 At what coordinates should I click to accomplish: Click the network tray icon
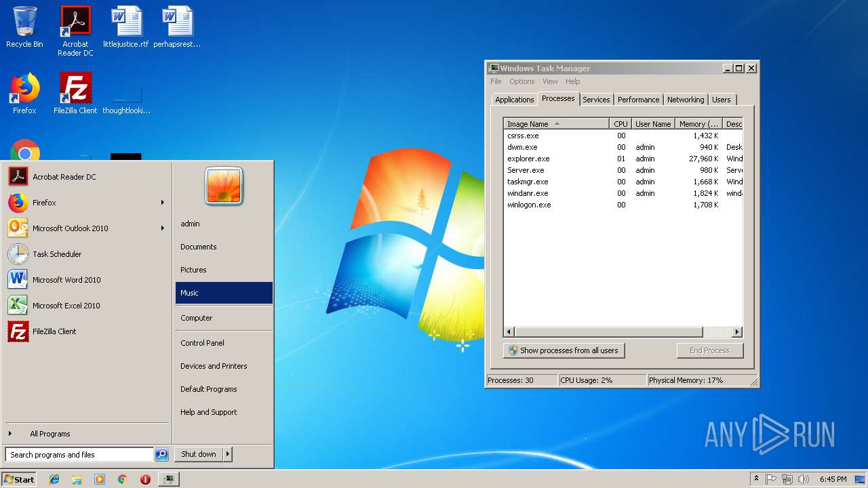tap(787, 479)
